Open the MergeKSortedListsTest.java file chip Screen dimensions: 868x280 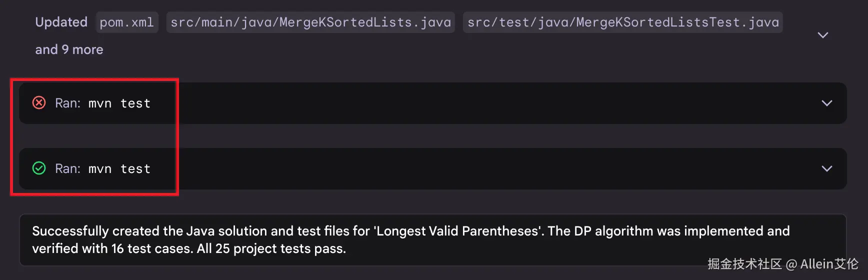pos(622,22)
